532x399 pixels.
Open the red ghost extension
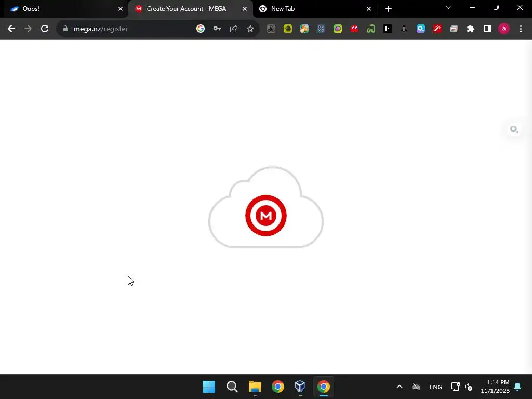coord(354,29)
